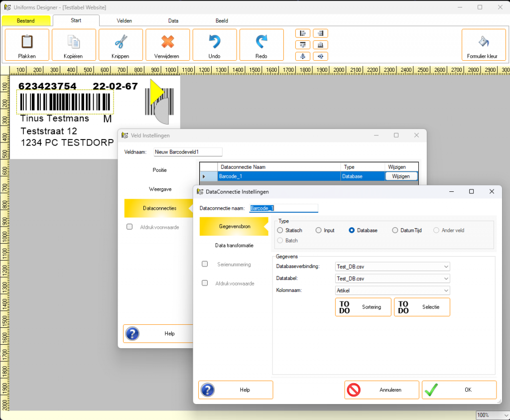Click the Redo arrow button
510x420 pixels.
coord(261,45)
